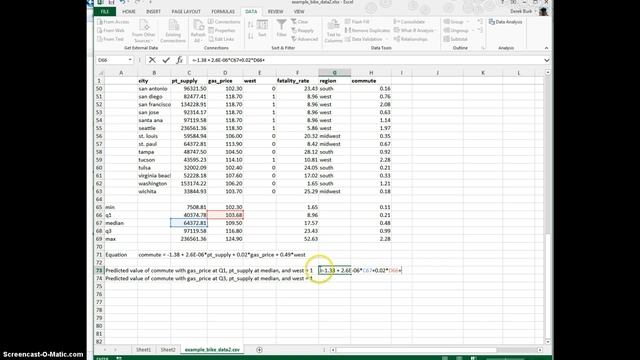The width and height of the screenshot is (640, 360).
Task: Click Clear filter in Sort & Filter
Action: tap(300, 22)
